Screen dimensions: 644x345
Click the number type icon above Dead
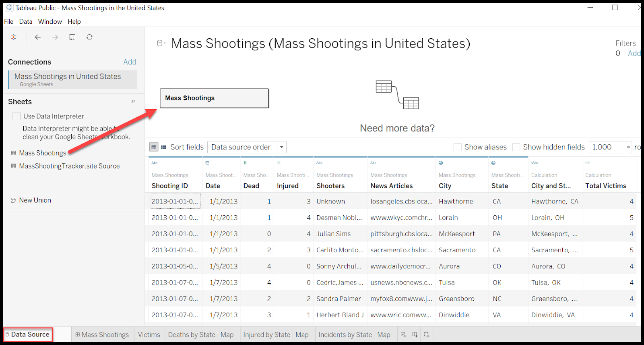pyautogui.click(x=245, y=163)
